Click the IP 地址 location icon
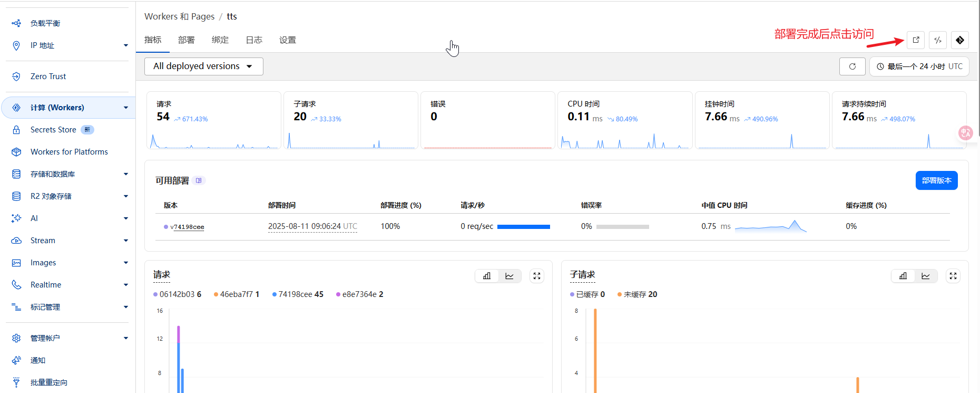 click(x=16, y=45)
